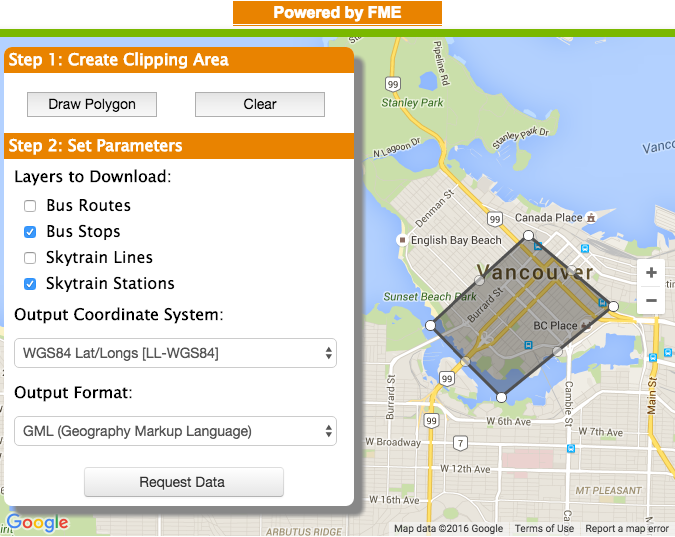The image size is (675, 537).
Task: Click the Canada Place landmark icon
Action: pyautogui.click(x=593, y=217)
